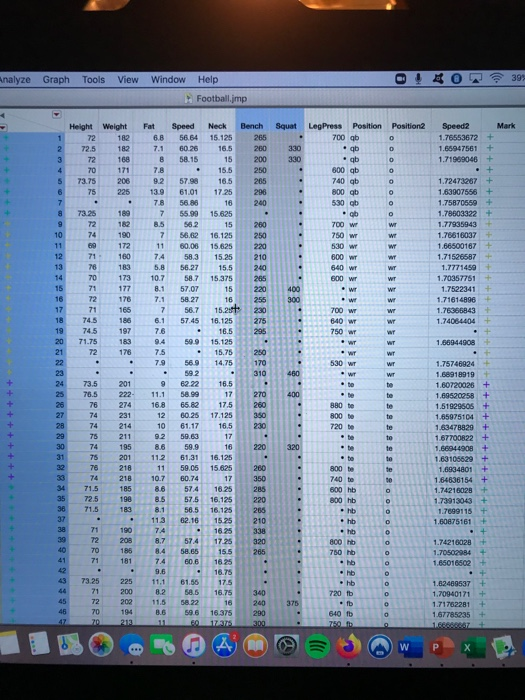Open the columns red triangle menu
Viewport: 525px width, 700px height.
(x=56, y=115)
